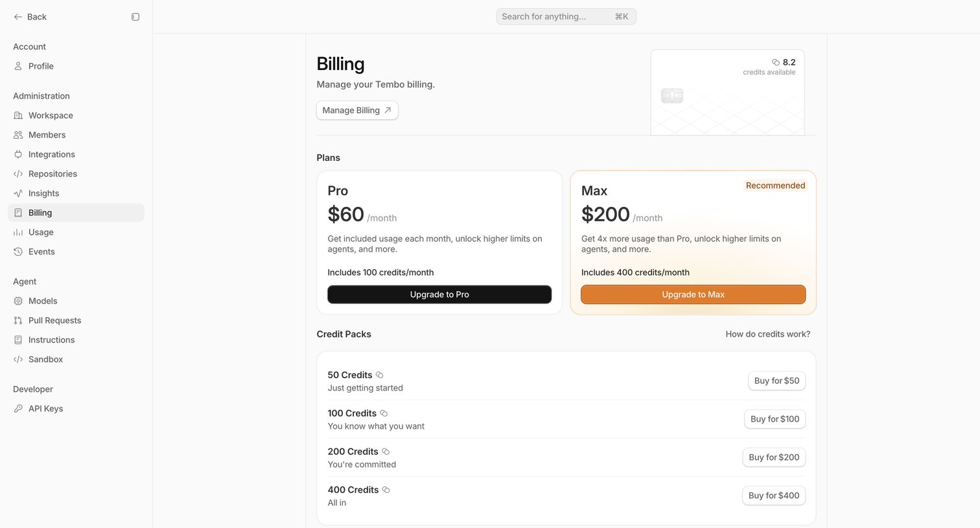
Task: Click the Integrations plug icon
Action: coord(18,154)
